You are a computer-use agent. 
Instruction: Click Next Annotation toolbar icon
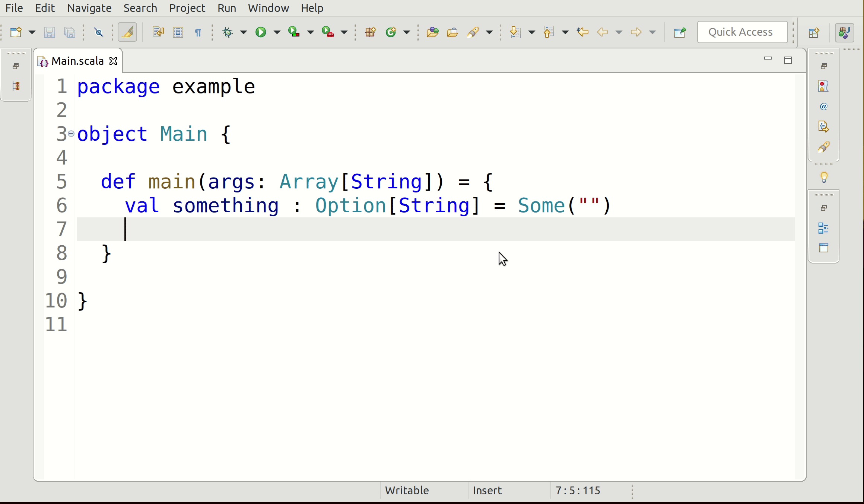point(515,32)
